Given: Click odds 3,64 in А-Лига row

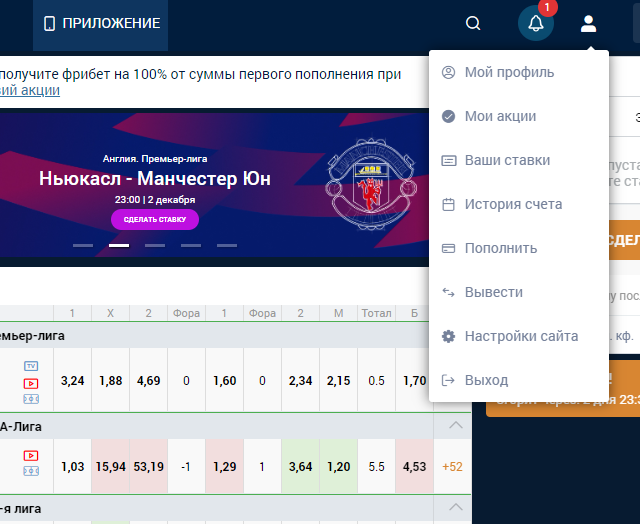Looking at the screenshot, I should pos(300,466).
